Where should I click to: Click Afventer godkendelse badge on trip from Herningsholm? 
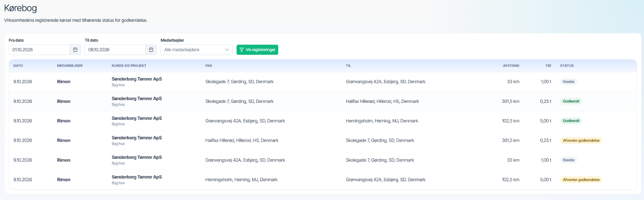click(581, 180)
